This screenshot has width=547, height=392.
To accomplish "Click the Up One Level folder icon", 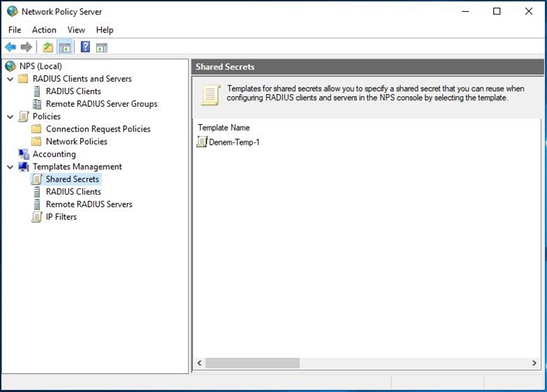I will [x=48, y=47].
